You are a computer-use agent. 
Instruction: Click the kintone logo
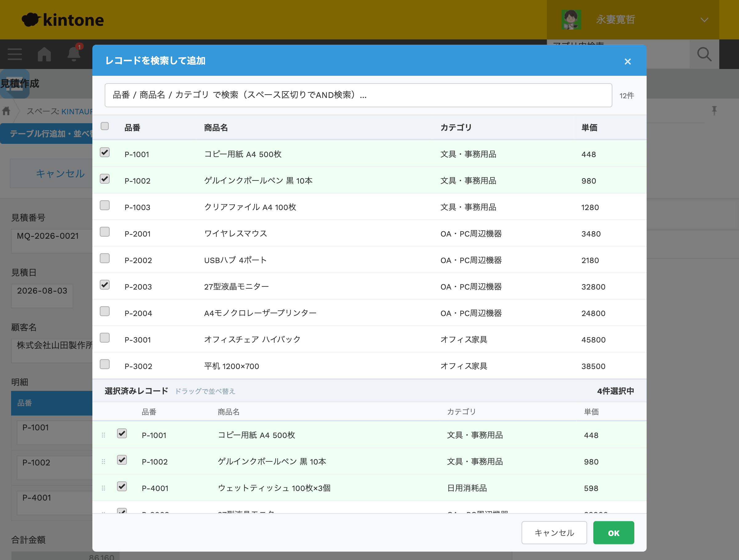tap(63, 20)
